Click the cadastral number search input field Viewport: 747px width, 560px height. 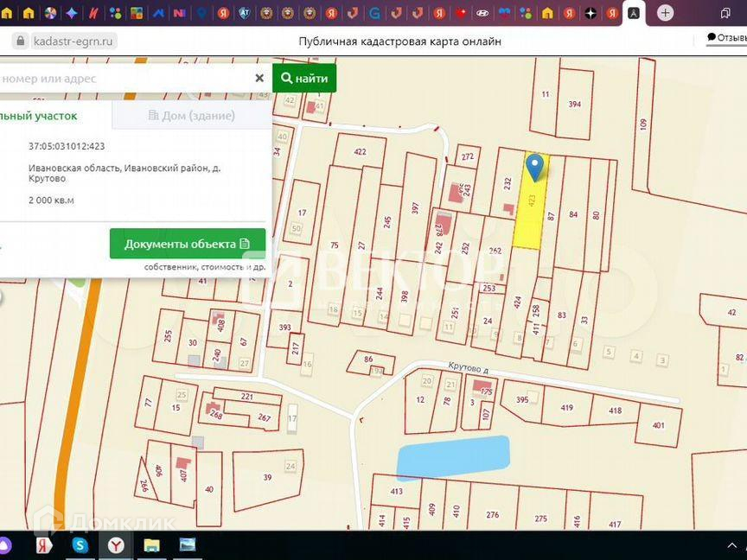coord(121,78)
